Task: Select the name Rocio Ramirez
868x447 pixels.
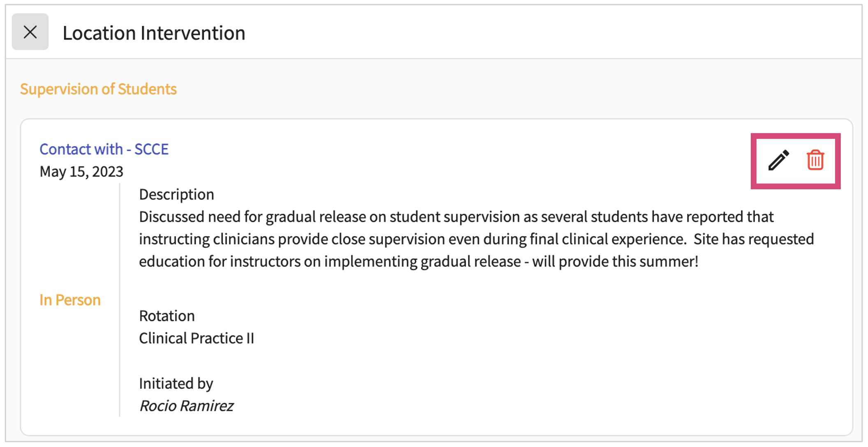Action: point(186,406)
